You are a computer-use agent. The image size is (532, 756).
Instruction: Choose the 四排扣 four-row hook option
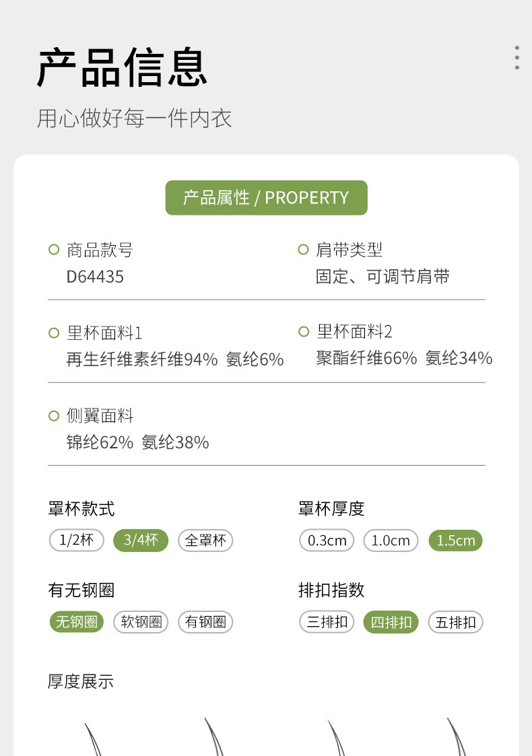coord(391,622)
